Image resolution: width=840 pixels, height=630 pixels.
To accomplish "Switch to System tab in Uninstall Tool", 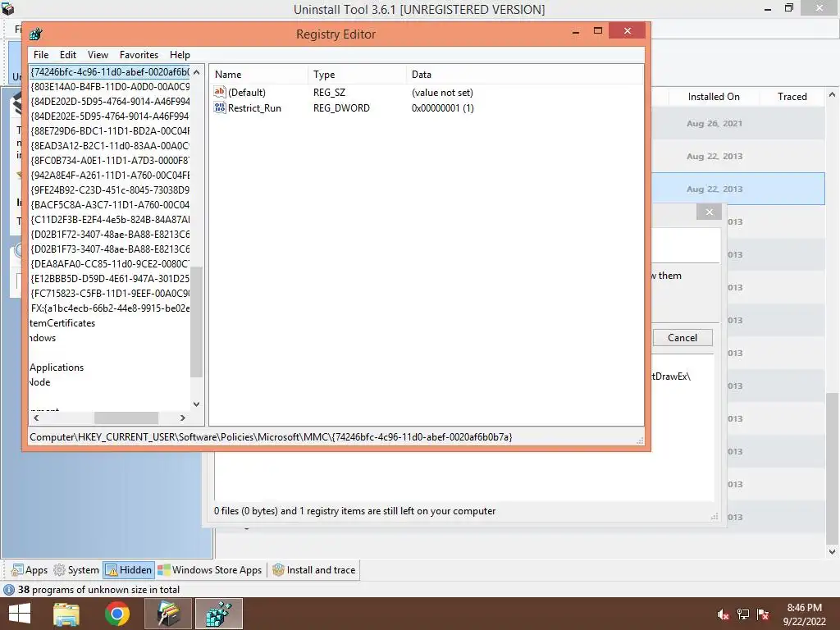I will coord(76,570).
